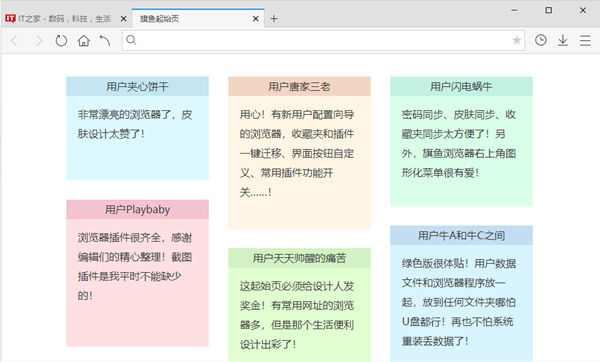Viewport: 600px width, 362px height.
Task: Click the 用户天天帅醒的痛苦 card header
Action: click(x=299, y=258)
